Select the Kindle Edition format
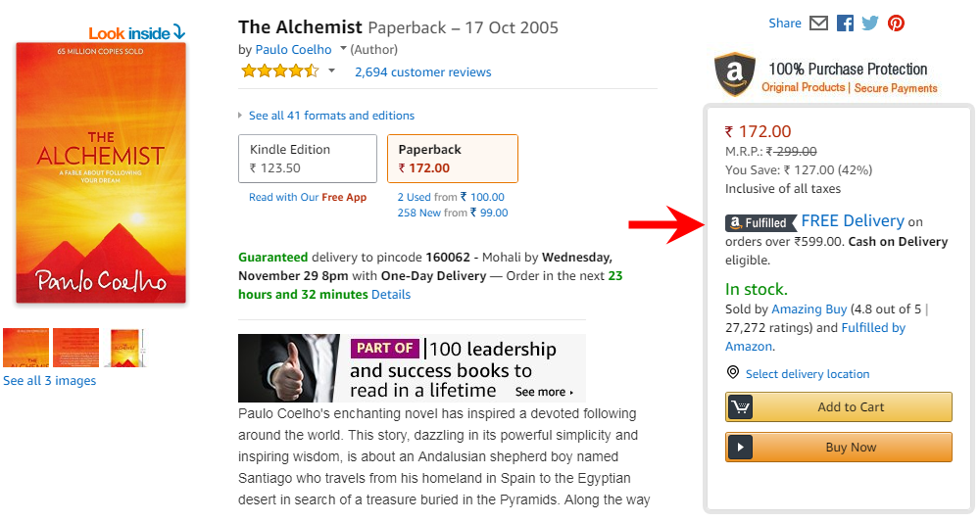This screenshot has height=522, width=980. coord(307,159)
